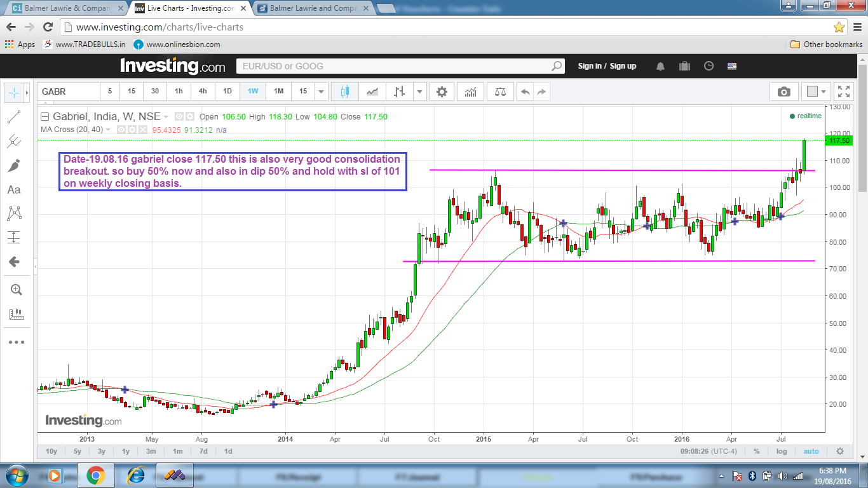The height and width of the screenshot is (488, 868).
Task: Select the zoom in magnifier tool
Action: (x=16, y=290)
